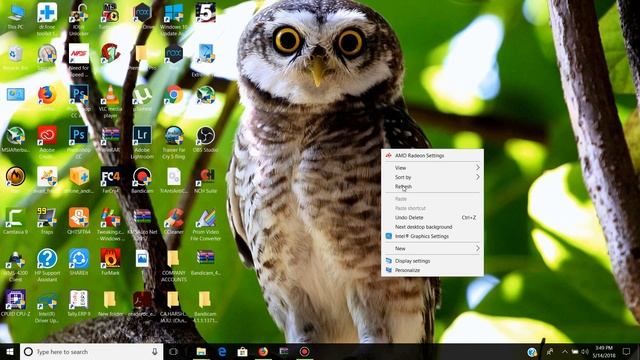Image resolution: width=640 pixels, height=360 pixels.
Task: Open the Recycle Bin desktop icon
Action: point(16,57)
